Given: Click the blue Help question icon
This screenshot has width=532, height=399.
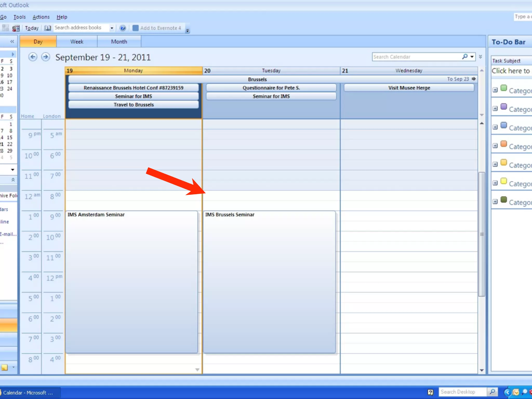Looking at the screenshot, I should point(123,28).
